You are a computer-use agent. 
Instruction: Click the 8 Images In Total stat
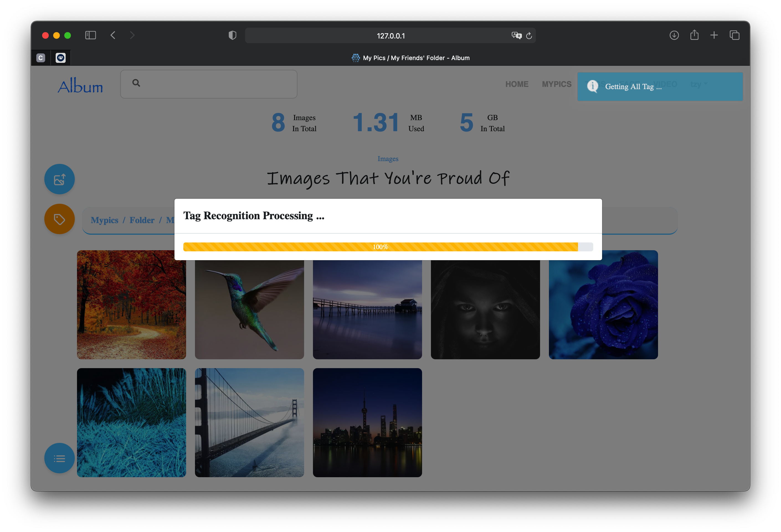[x=294, y=123]
